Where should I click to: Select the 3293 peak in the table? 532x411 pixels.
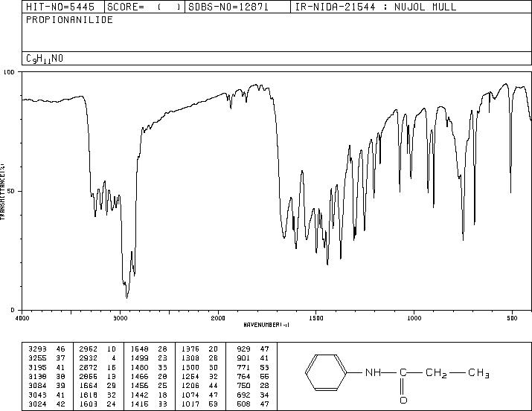tap(46, 349)
